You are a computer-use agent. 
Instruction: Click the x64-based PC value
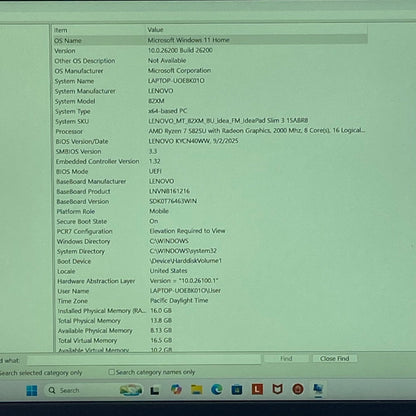click(x=168, y=111)
